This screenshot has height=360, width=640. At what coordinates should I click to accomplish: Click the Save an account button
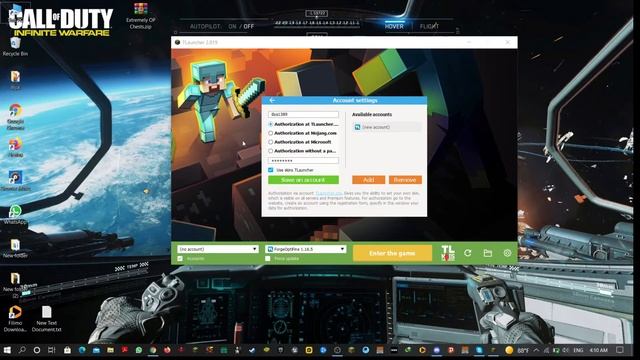coord(303,180)
